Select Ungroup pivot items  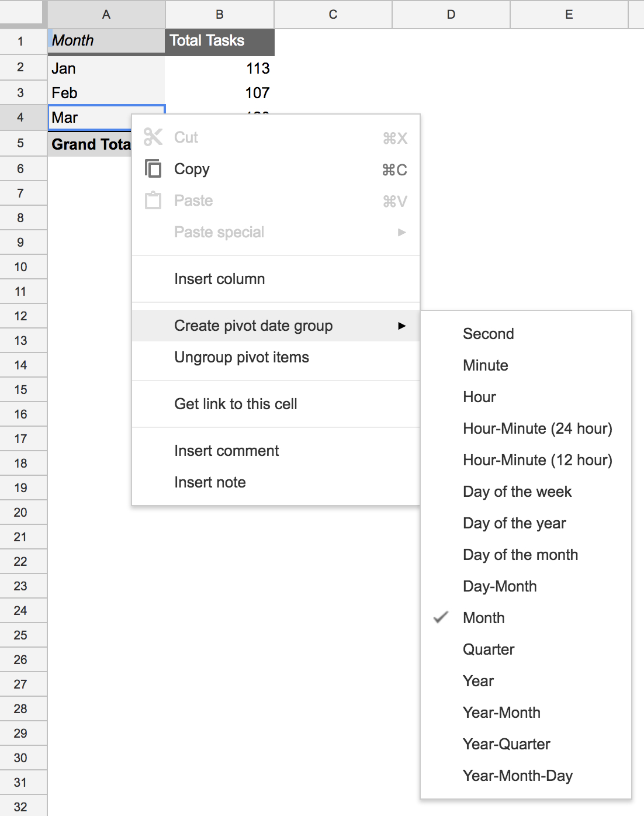tap(241, 357)
